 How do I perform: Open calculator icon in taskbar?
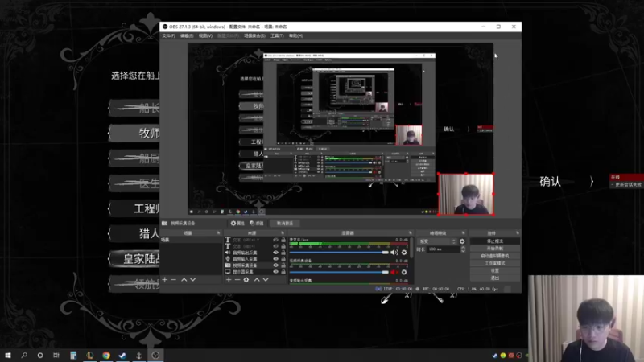point(73,356)
